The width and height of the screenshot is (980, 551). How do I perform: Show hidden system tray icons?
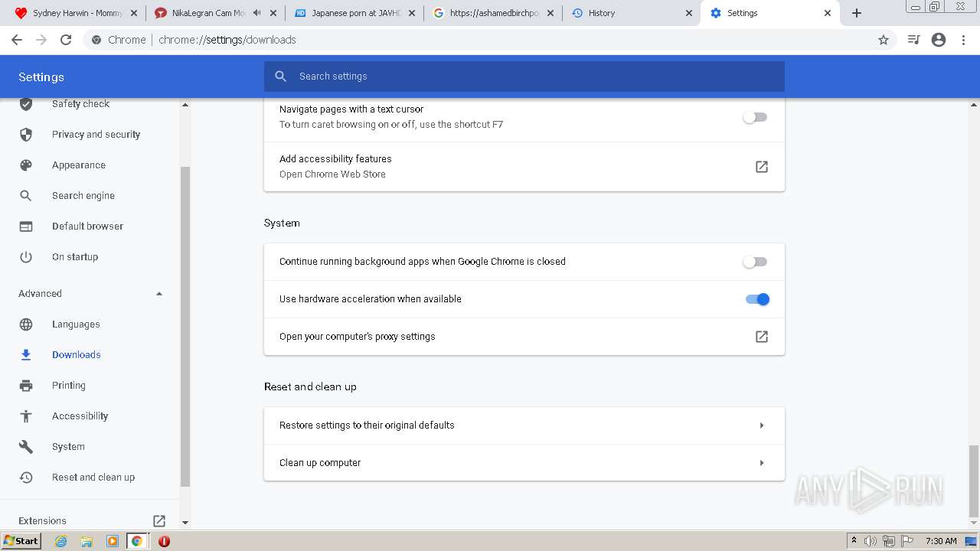pos(854,541)
